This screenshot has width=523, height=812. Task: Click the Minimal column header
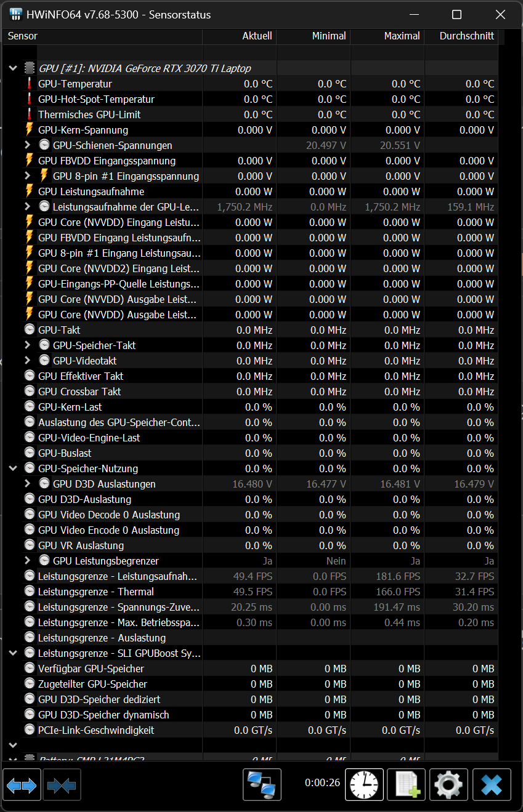pos(314,36)
